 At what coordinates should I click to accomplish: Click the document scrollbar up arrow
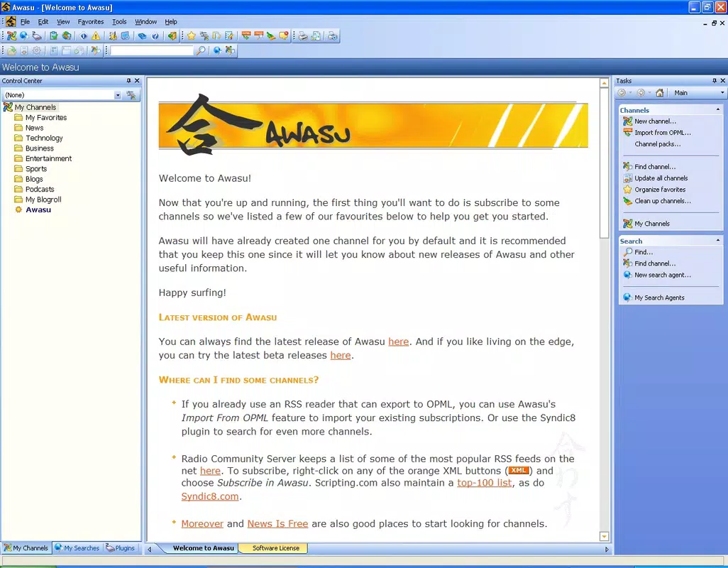coord(604,83)
